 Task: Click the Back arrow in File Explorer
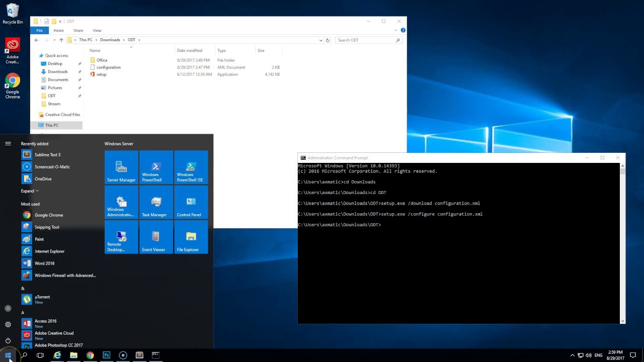pyautogui.click(x=36, y=40)
